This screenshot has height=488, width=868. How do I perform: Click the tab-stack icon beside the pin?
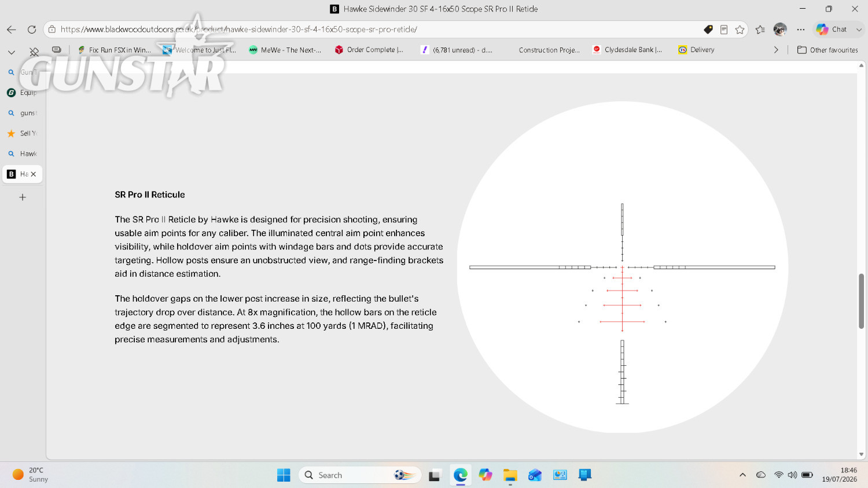click(56, 50)
